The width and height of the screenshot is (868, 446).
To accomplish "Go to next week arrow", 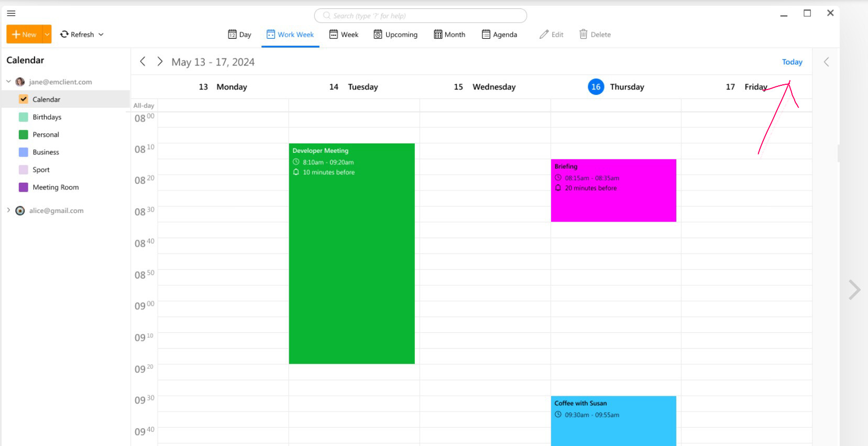I will click(x=160, y=62).
